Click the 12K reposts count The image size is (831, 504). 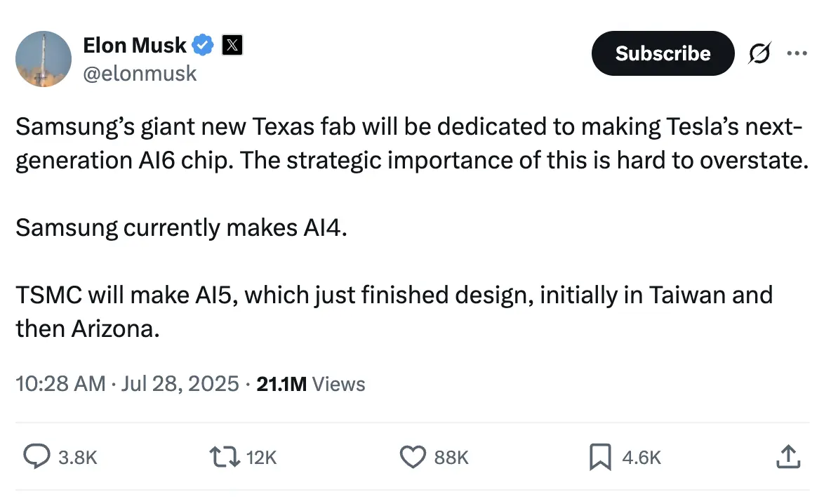[262, 458]
